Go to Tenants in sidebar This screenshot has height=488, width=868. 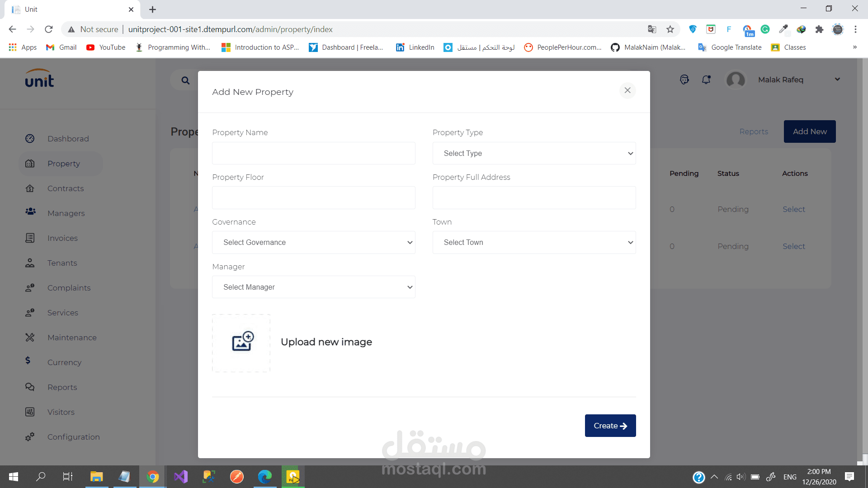62,263
